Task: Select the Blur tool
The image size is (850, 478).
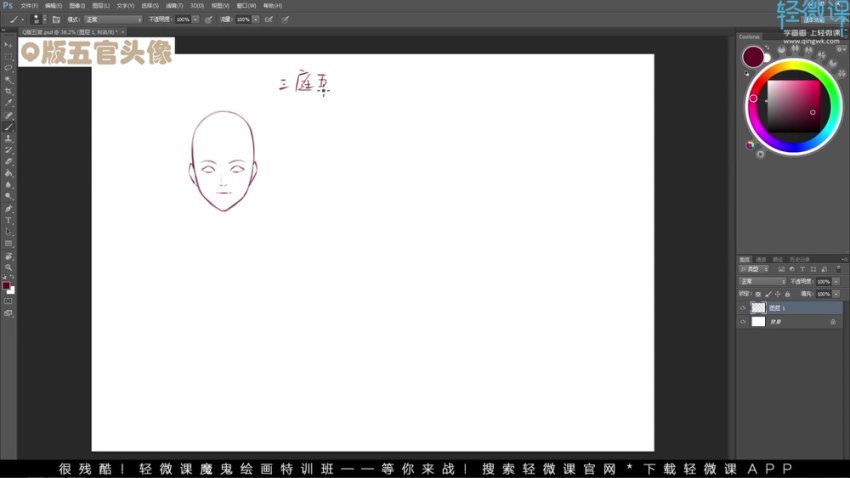Action: (8, 185)
